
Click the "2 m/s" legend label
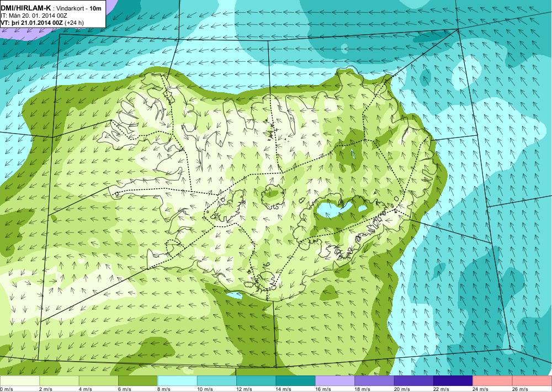click(x=46, y=389)
